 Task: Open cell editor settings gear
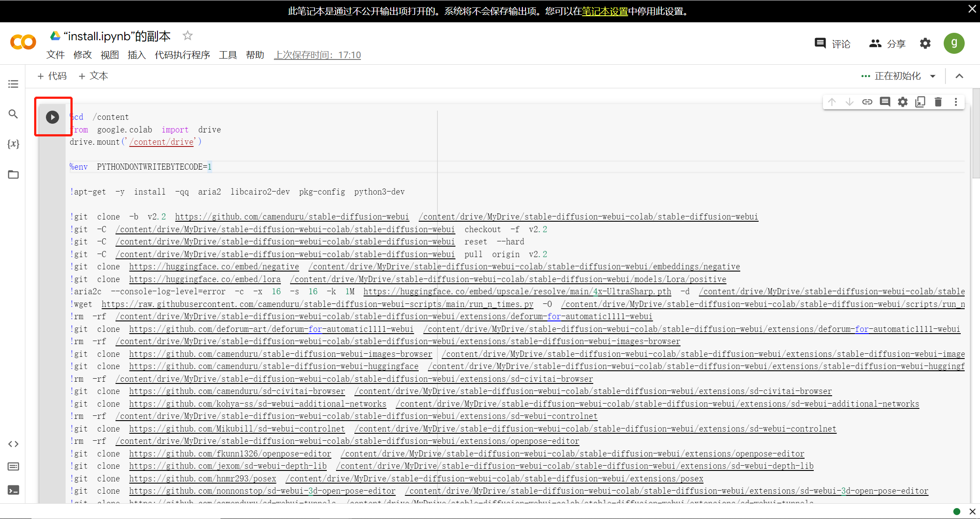pyautogui.click(x=903, y=102)
